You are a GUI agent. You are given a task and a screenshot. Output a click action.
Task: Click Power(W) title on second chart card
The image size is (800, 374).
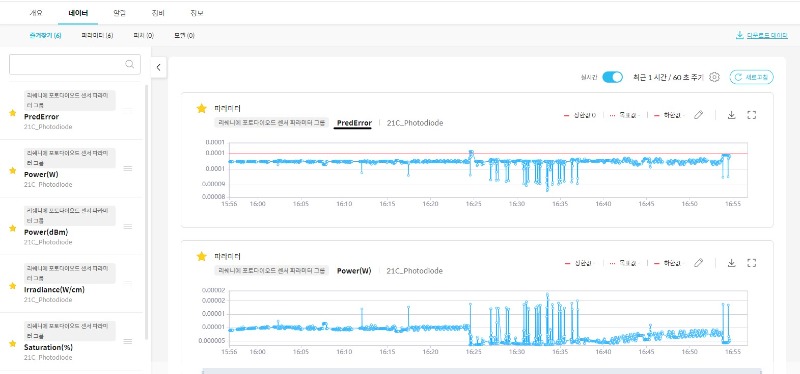pos(354,271)
